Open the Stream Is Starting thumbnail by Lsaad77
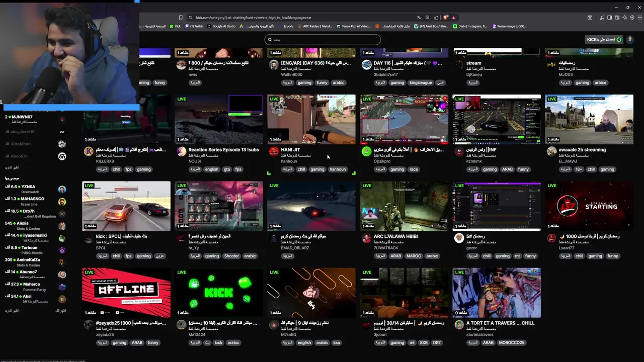Image resolution: width=644 pixels, height=362 pixels. click(589, 206)
